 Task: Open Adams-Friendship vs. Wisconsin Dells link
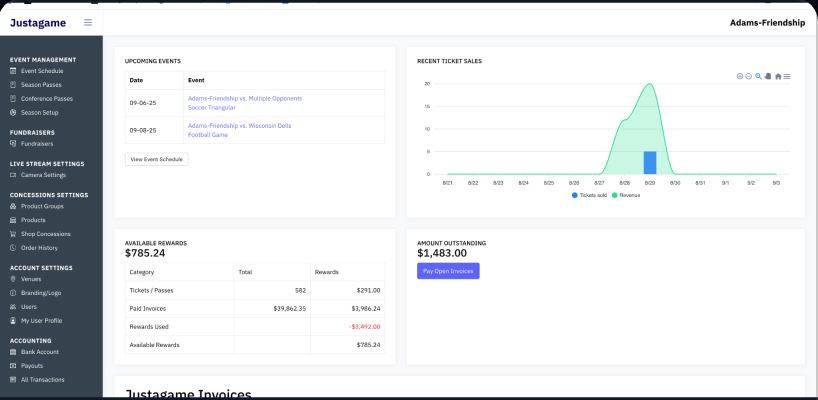[239, 126]
